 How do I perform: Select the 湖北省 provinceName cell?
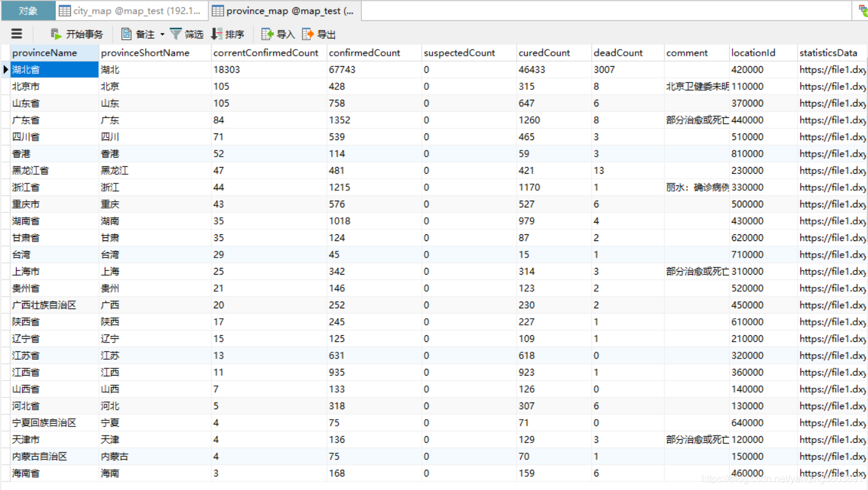click(x=54, y=70)
